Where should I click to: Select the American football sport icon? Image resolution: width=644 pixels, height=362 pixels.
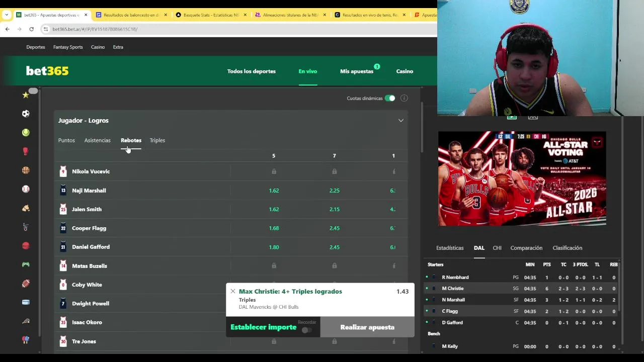click(26, 283)
